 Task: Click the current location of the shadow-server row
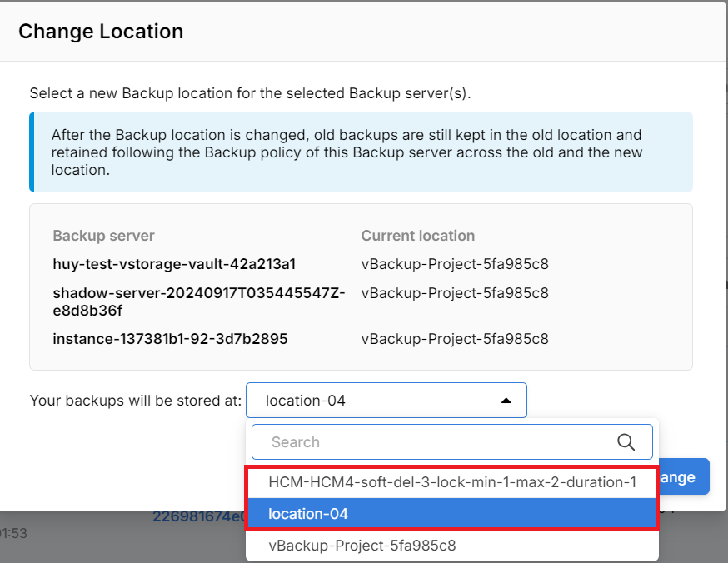[x=454, y=293]
